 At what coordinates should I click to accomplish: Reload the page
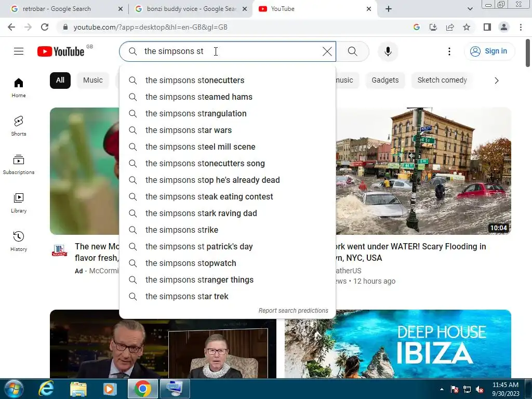(45, 27)
